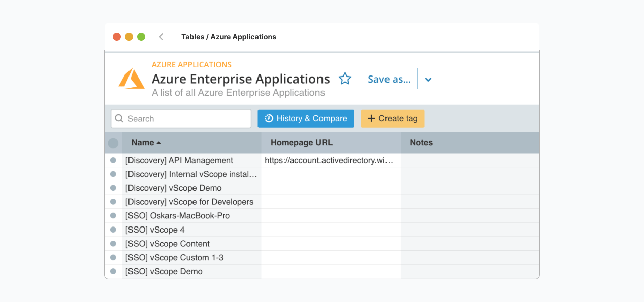644x302 pixels.
Task: Toggle row selector for [Discovery] vScope Demo
Action: 113,188
